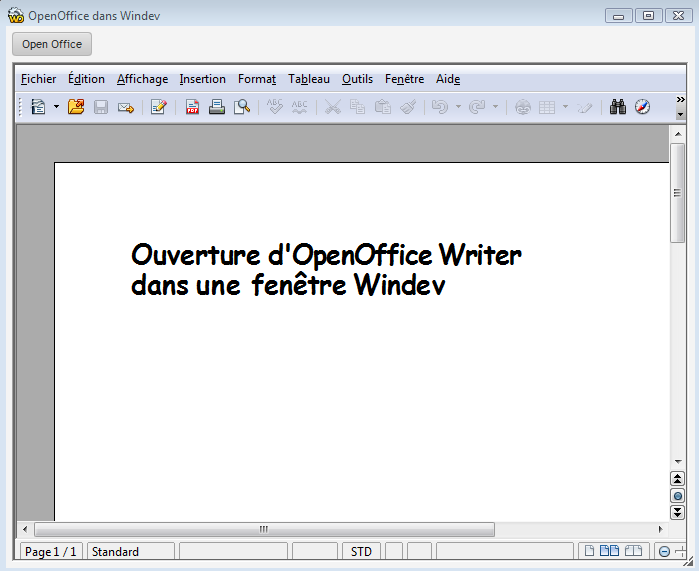The image size is (699, 571).
Task: Click the New document icon
Action: click(x=38, y=107)
